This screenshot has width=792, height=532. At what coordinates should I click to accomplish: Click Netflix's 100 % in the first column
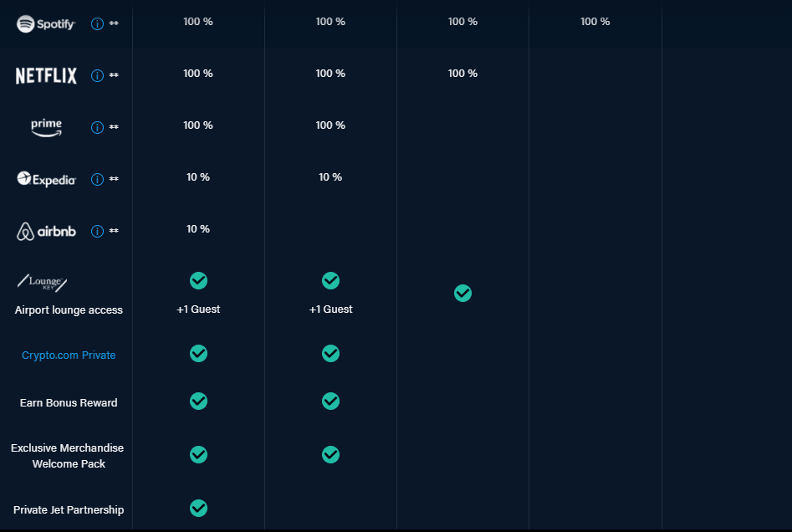coord(198,74)
